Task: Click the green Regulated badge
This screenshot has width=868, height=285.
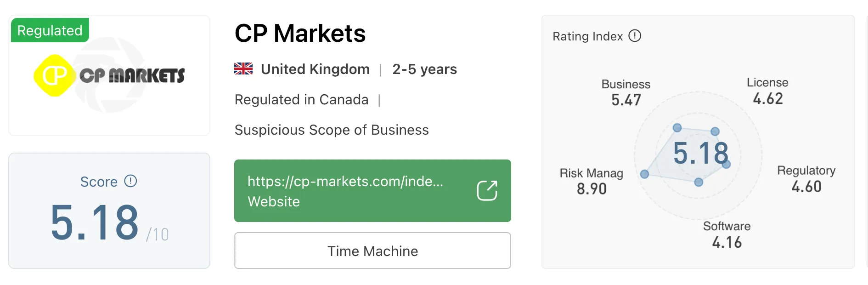Action: pos(50,30)
